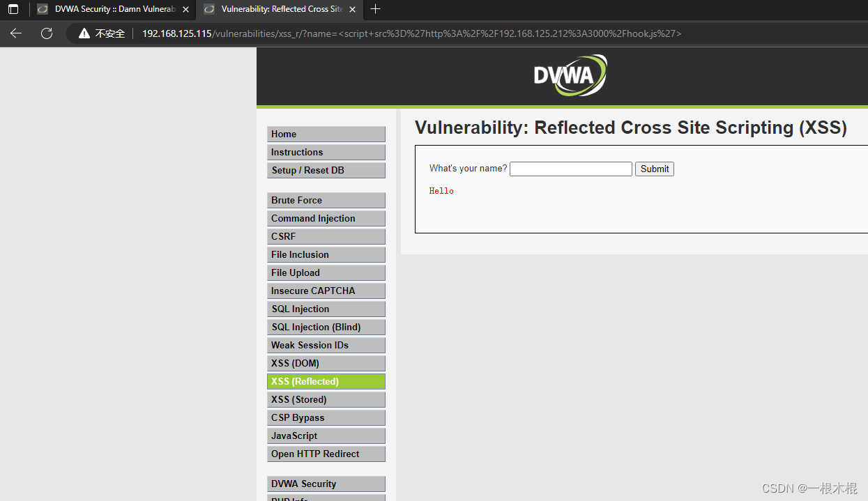Click the Submit button
This screenshot has width=868, height=501.
coord(655,169)
